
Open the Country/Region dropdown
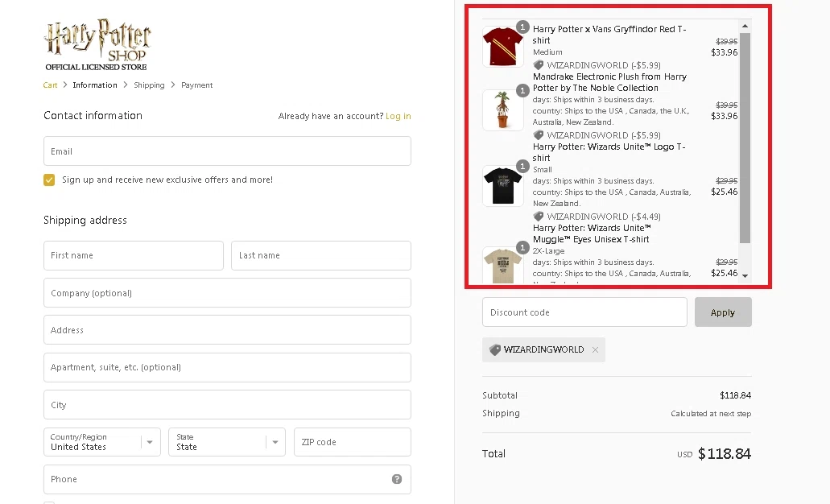pos(101,442)
